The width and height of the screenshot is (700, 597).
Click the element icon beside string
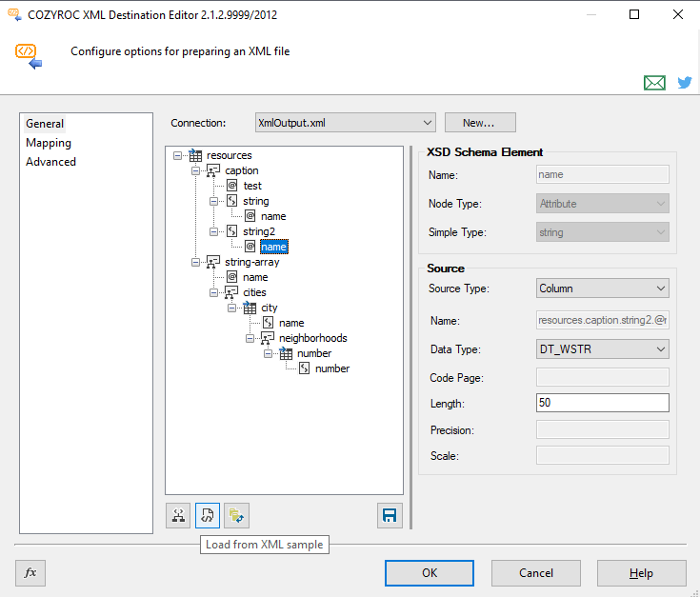[x=231, y=201]
